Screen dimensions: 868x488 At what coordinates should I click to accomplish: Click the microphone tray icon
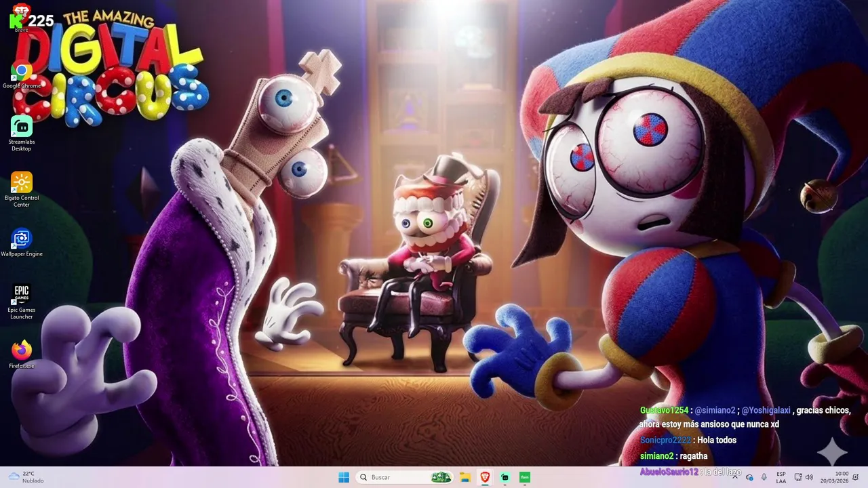point(764,477)
